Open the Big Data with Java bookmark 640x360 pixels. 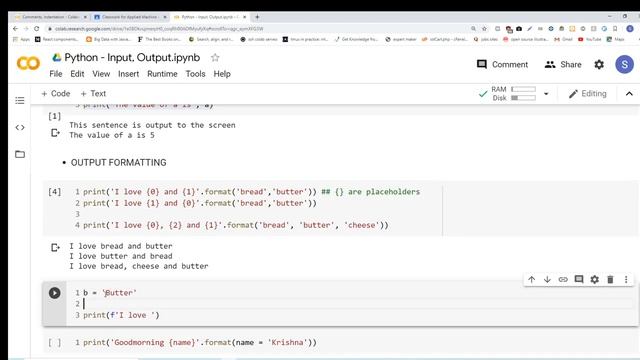pos(108,39)
